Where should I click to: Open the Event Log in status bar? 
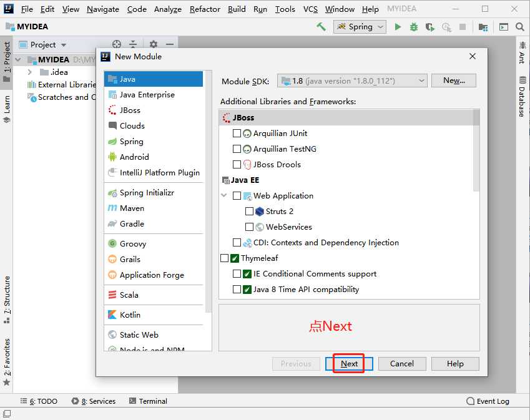pos(488,401)
